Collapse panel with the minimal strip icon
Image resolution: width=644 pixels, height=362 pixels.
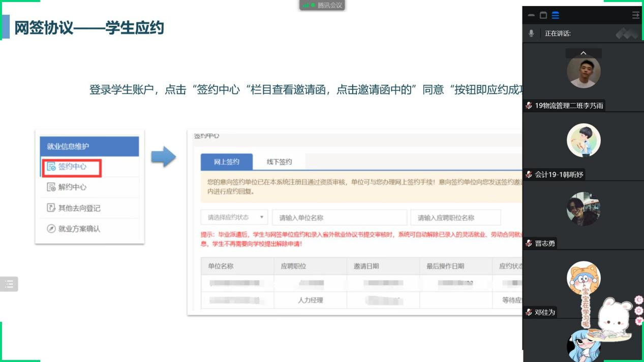[x=531, y=15]
